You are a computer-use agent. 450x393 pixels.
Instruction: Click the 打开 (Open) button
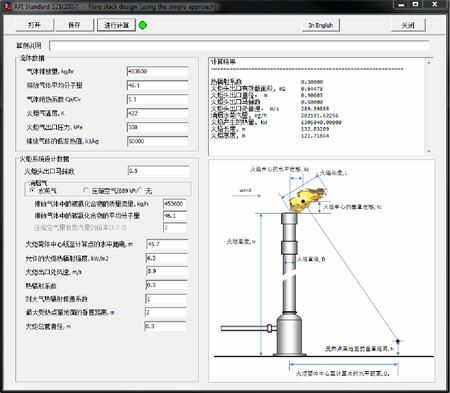(x=35, y=25)
